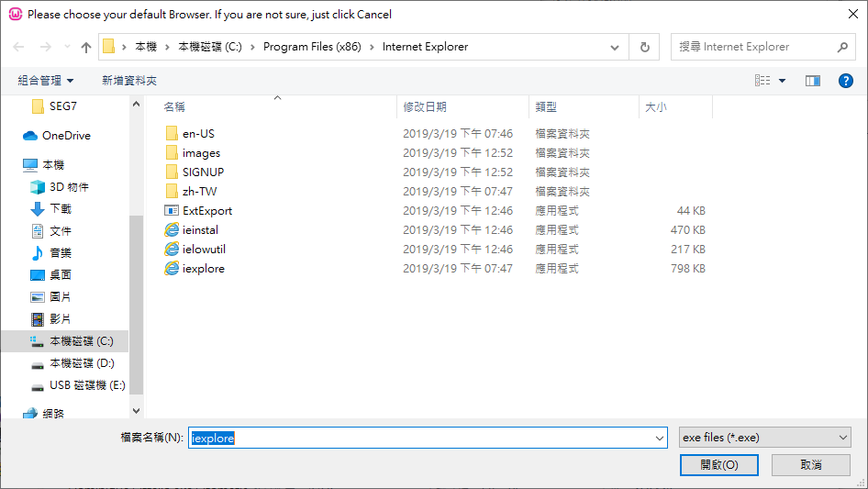Open 3D 物件 in navigation pane
Screen dimensions: 868x489
click(x=60, y=187)
